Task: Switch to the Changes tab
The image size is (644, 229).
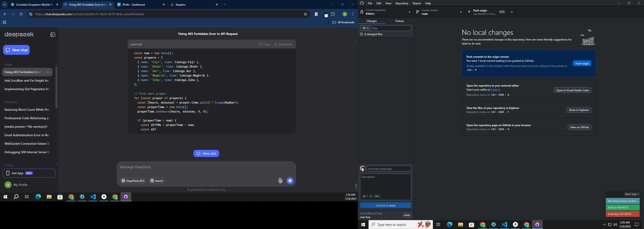Action: pyautogui.click(x=372, y=21)
